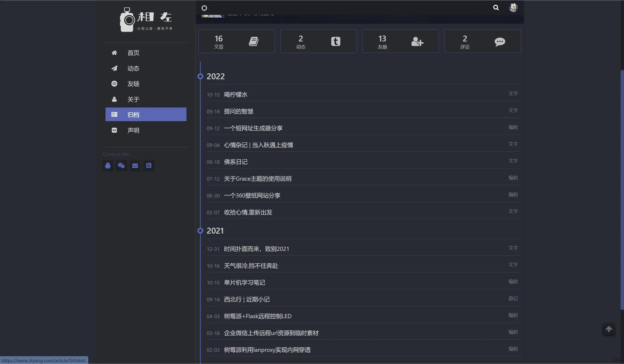The image size is (624, 364).
Task: Click the archive list icon beside 归档
Action: pos(114,114)
